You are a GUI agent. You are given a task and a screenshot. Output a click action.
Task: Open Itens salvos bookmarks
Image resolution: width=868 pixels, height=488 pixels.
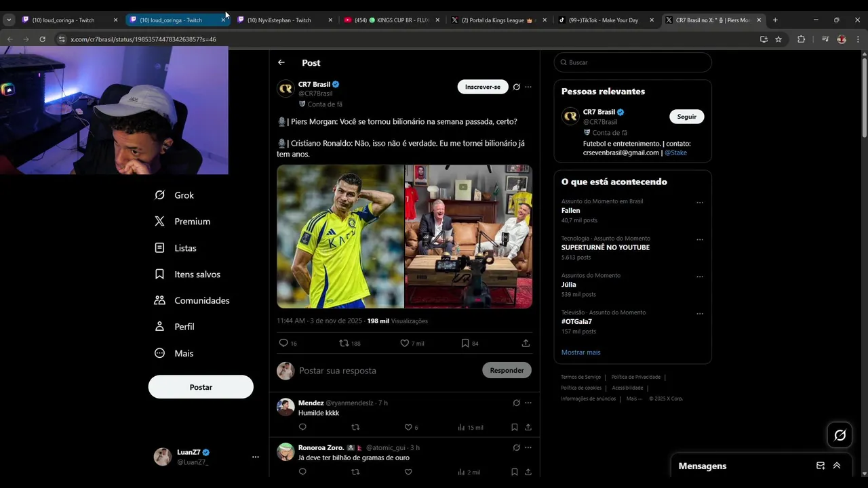click(x=187, y=274)
